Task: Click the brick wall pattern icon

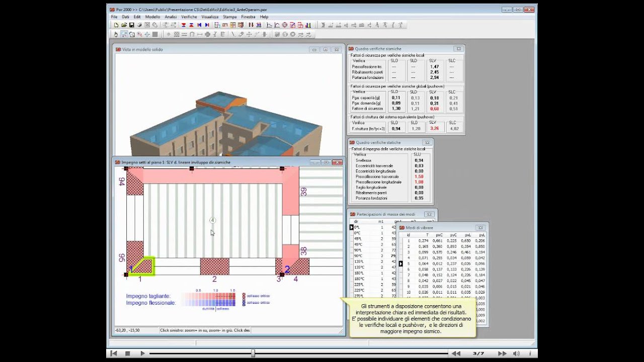Action: pos(177,34)
